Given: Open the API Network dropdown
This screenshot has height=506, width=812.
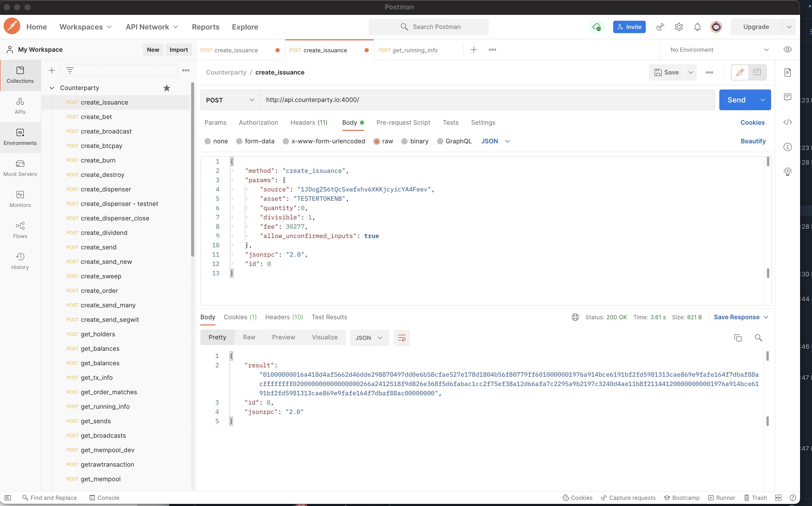Looking at the screenshot, I should 152,27.
